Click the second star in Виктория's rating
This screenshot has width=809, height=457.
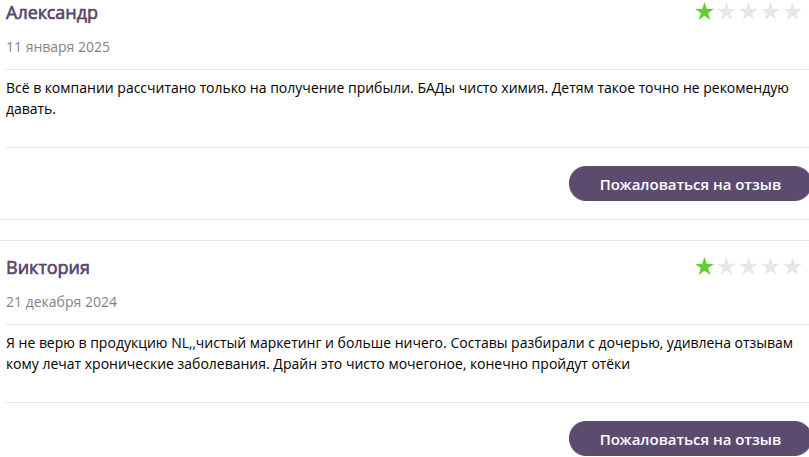point(727,266)
